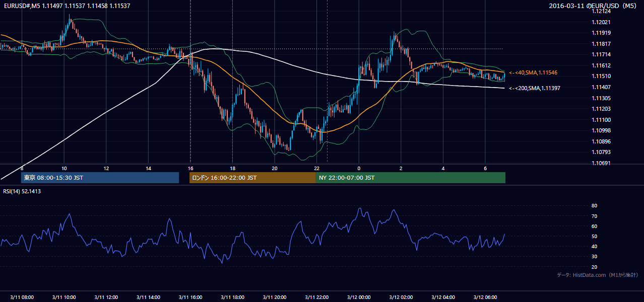Image resolution: width=644 pixels, height=302 pixels.
Task: Click price level 1.11203 on axis
Action: 601,109
